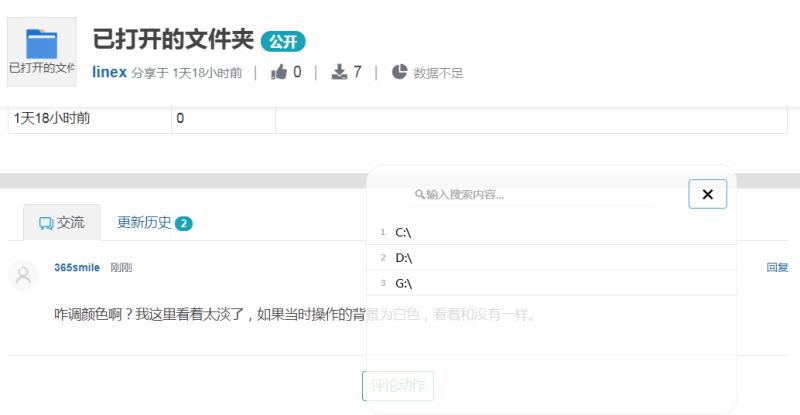Click the chat bubble icon in 交流 tab
The height and width of the screenshot is (415, 800).
(x=46, y=223)
